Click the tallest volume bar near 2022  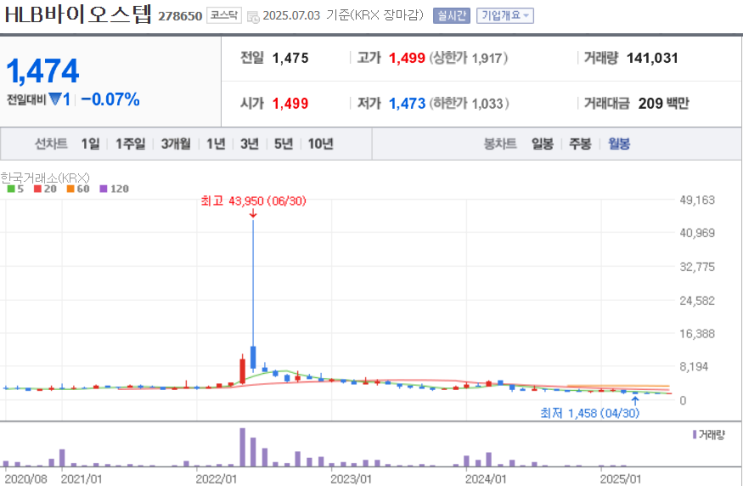(x=242, y=448)
